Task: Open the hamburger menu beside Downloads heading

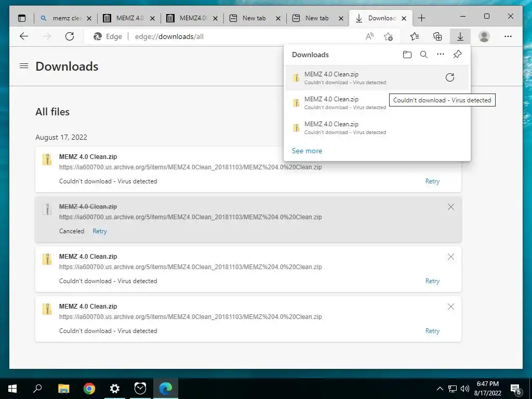Action: coord(24,66)
